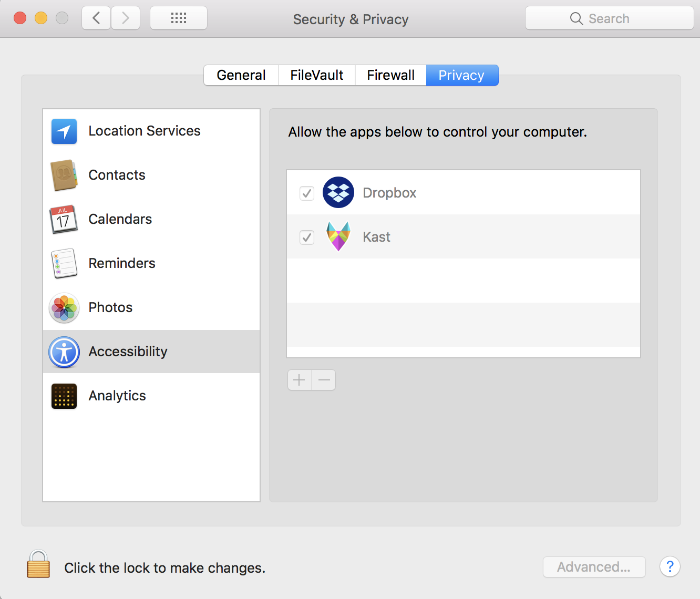Remove app using the minus button

[324, 380]
